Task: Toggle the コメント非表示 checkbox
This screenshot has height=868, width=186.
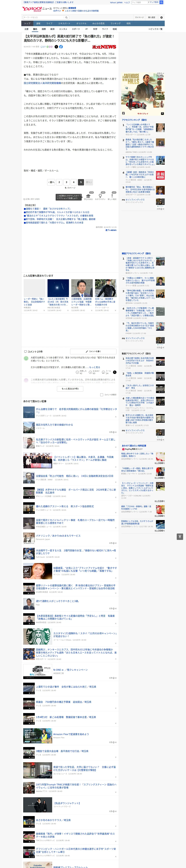Action: (102, 395)
